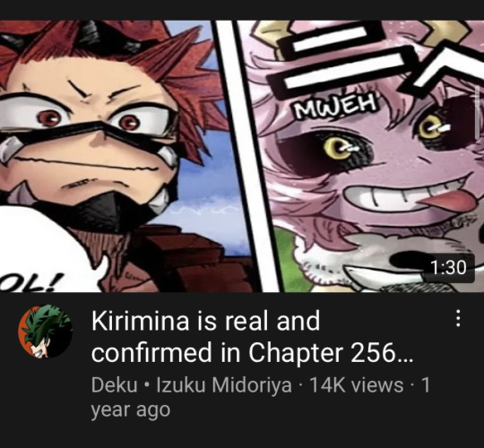Image resolution: width=484 pixels, height=448 pixels.
Task: Click the 1:30 duration badge
Action: pos(448,267)
